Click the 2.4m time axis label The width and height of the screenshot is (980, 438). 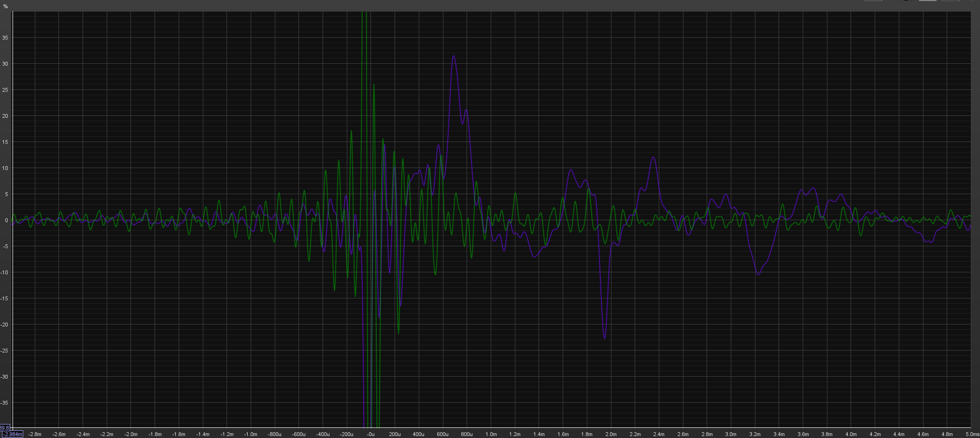659,434
